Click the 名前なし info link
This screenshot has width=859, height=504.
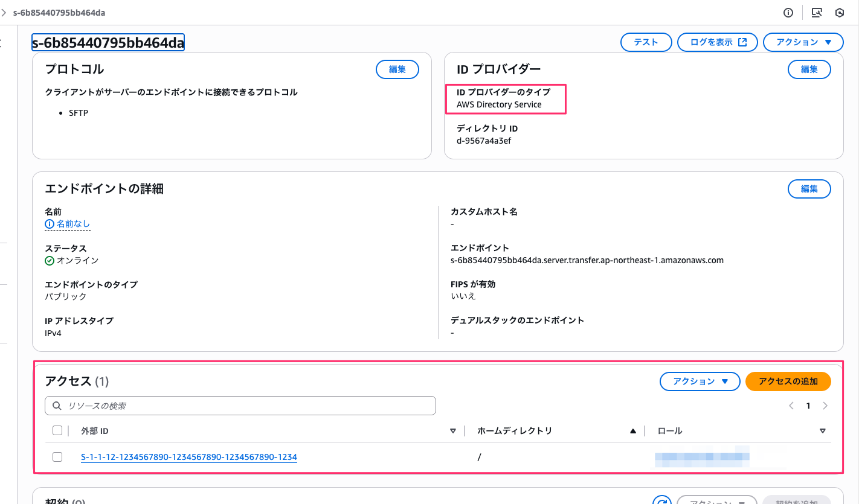point(68,224)
